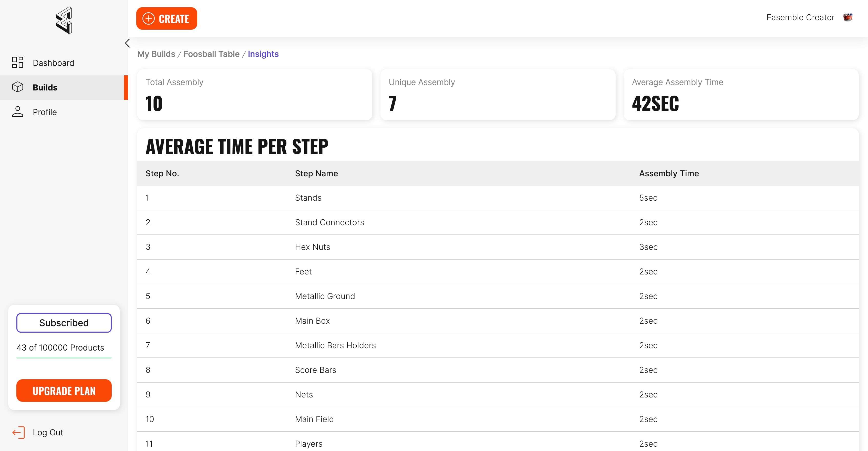868x451 pixels.
Task: Click the Insights breadcrumb link
Action: tap(263, 54)
